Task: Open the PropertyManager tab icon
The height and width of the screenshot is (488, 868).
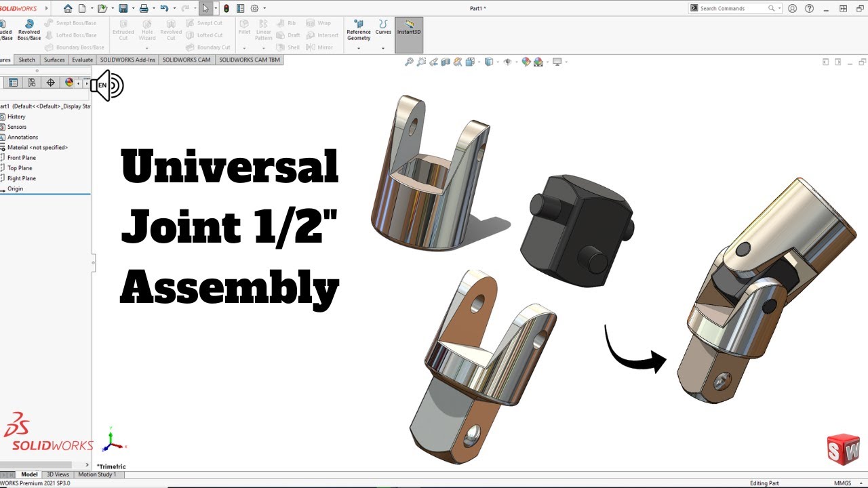Action: (13, 83)
